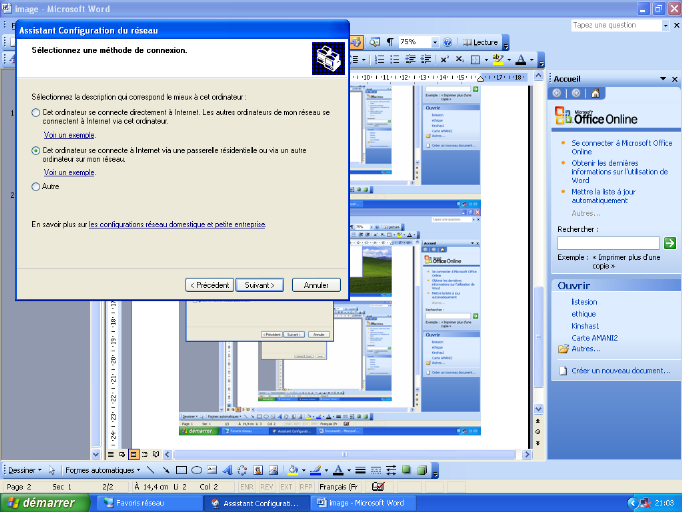Switch to Lecture reading mode
This screenshot has height=512, width=682.
coord(481,42)
